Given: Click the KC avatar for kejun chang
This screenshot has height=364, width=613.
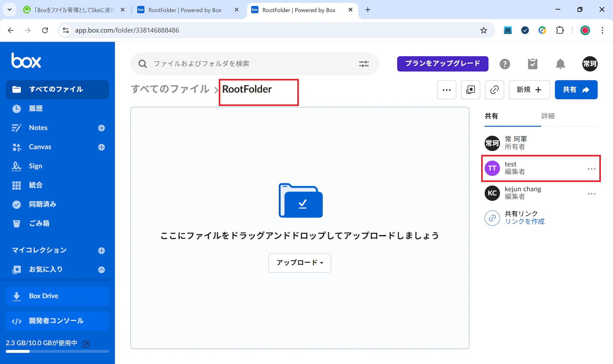Looking at the screenshot, I should click(492, 193).
